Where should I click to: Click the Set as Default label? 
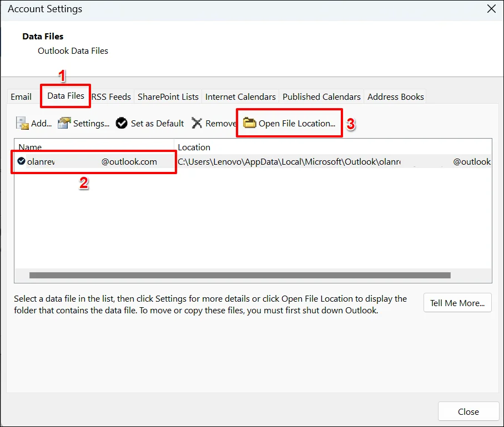click(x=157, y=123)
